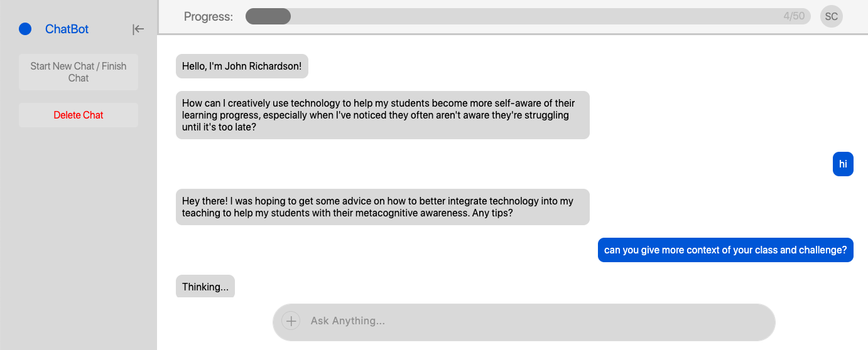Screen dimensions: 868x350
Task: Click the 4/50 progress counter
Action: (x=794, y=16)
